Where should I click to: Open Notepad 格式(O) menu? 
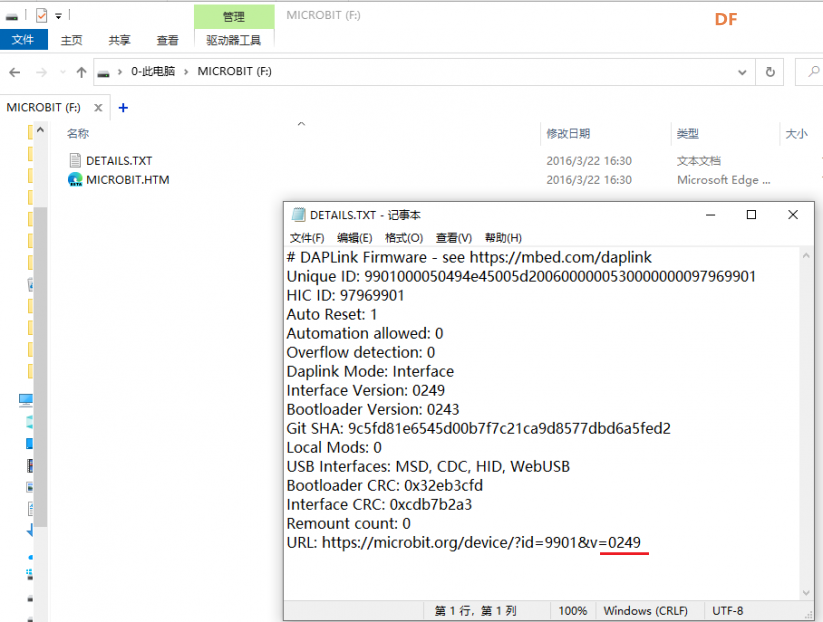click(404, 238)
